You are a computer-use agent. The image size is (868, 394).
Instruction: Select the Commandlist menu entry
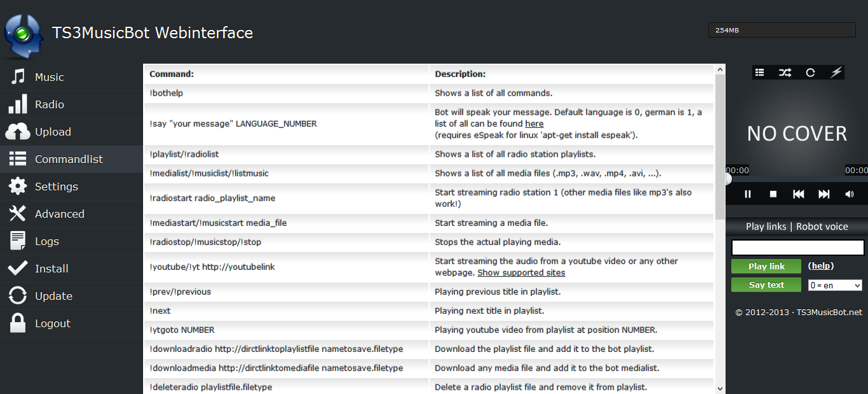[x=71, y=159]
